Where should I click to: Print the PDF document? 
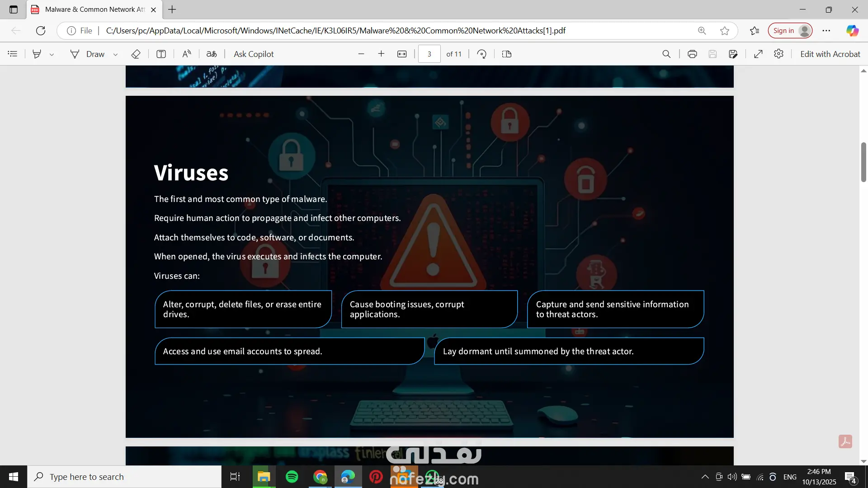pyautogui.click(x=692, y=54)
